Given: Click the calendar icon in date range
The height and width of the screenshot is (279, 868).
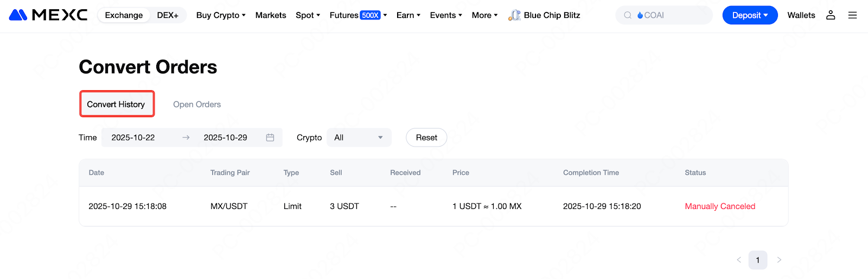Looking at the screenshot, I should pyautogui.click(x=270, y=138).
